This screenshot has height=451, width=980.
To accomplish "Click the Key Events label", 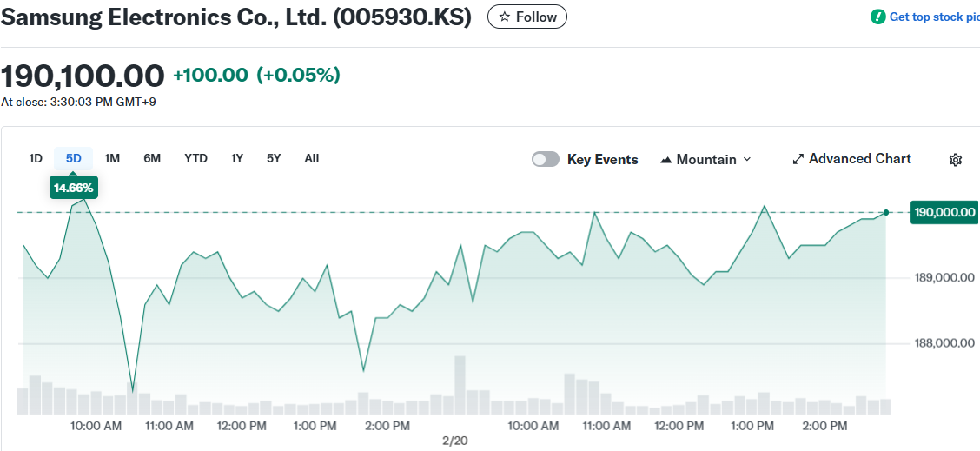I will (602, 160).
